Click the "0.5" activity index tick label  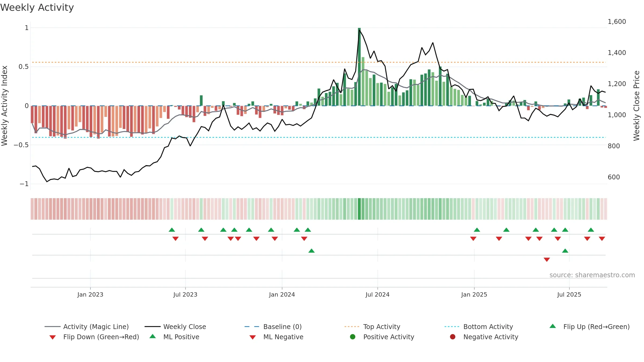24,67
